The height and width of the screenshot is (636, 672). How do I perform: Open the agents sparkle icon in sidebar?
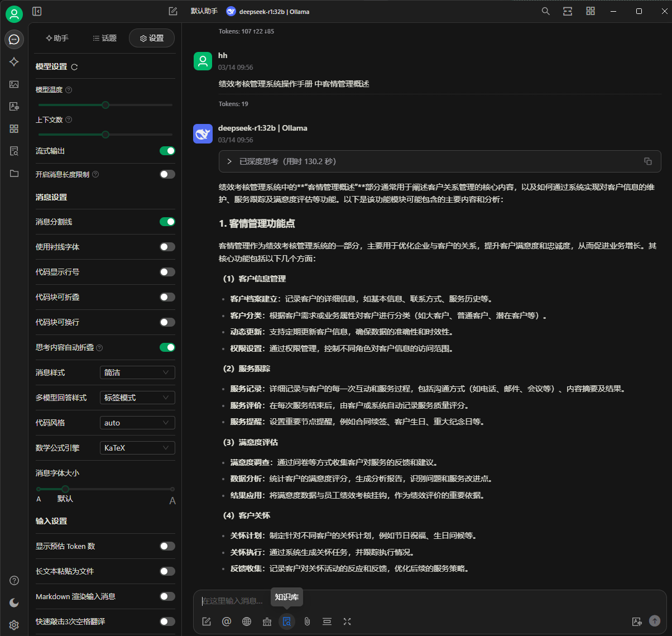point(15,62)
